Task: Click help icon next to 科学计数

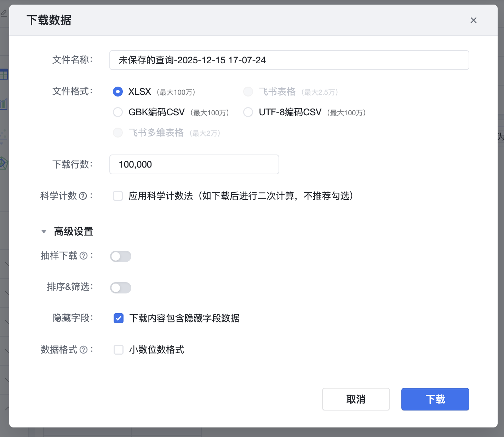Action: [x=83, y=196]
